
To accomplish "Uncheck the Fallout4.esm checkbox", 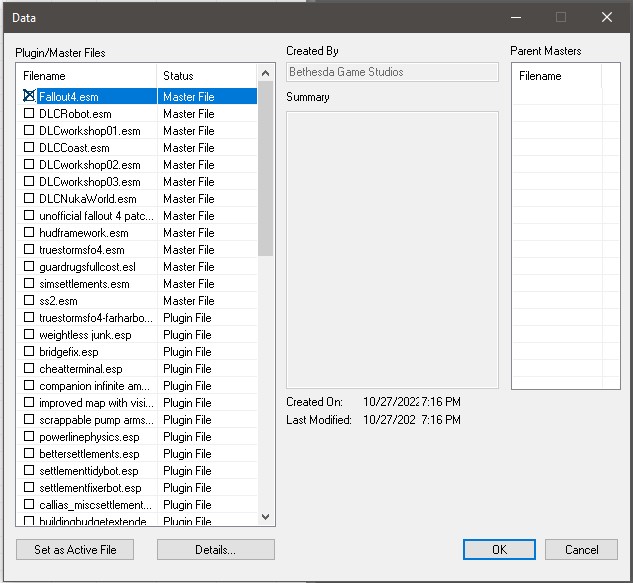I will coord(29,96).
